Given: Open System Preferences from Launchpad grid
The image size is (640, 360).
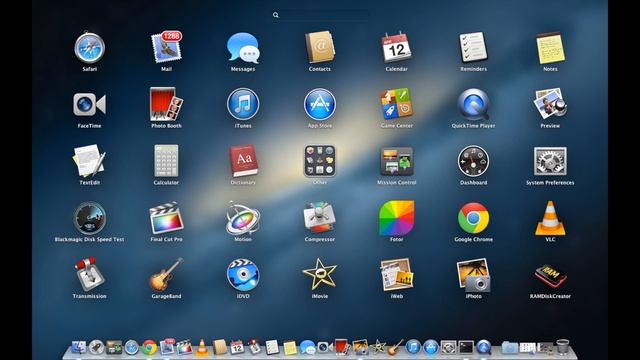Looking at the screenshot, I should [x=550, y=161].
